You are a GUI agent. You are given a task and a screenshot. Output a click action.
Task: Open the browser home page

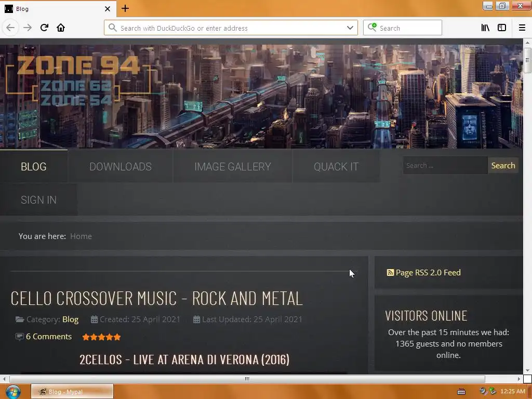61,28
